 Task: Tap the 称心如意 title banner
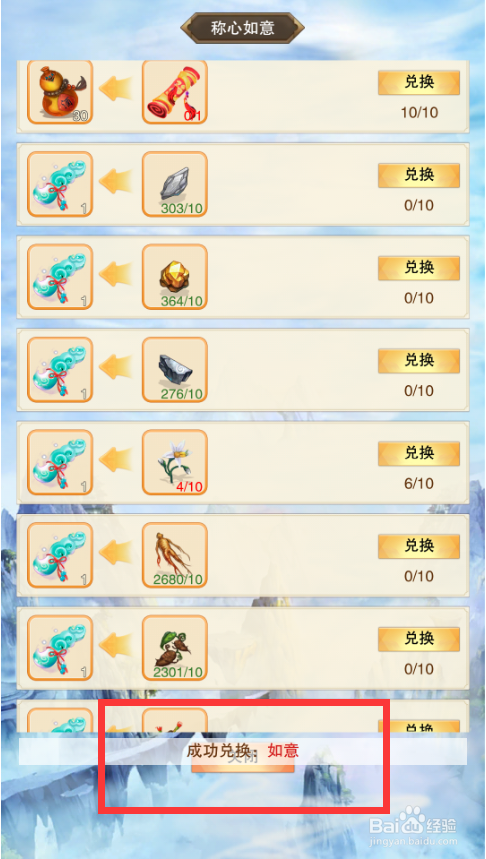(x=243, y=27)
